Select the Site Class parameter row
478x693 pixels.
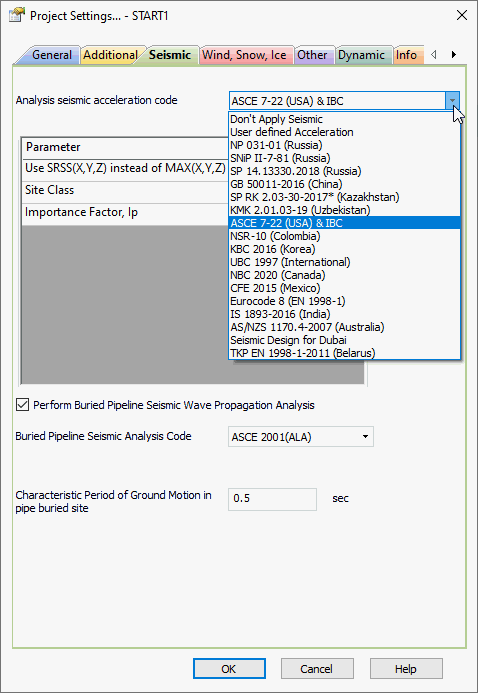pyautogui.click(x=125, y=190)
